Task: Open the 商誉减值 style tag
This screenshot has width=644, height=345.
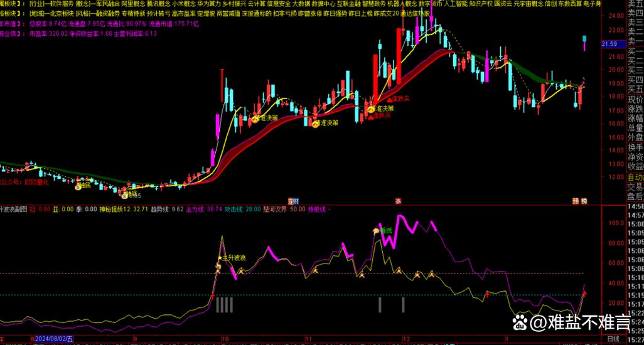Action: coord(228,14)
